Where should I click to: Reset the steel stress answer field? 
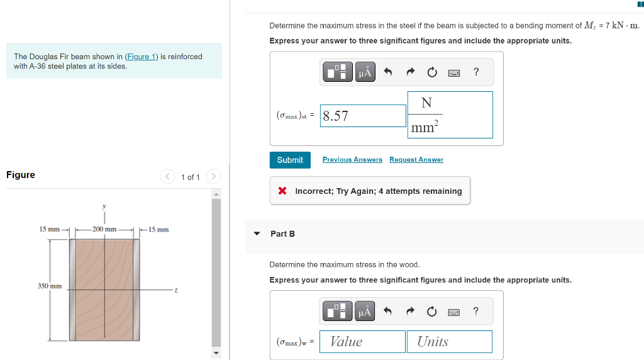(432, 72)
